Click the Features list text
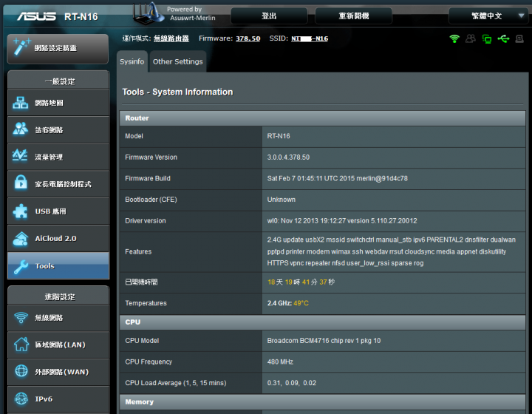Screen dimensions: 532x414 tap(391, 251)
